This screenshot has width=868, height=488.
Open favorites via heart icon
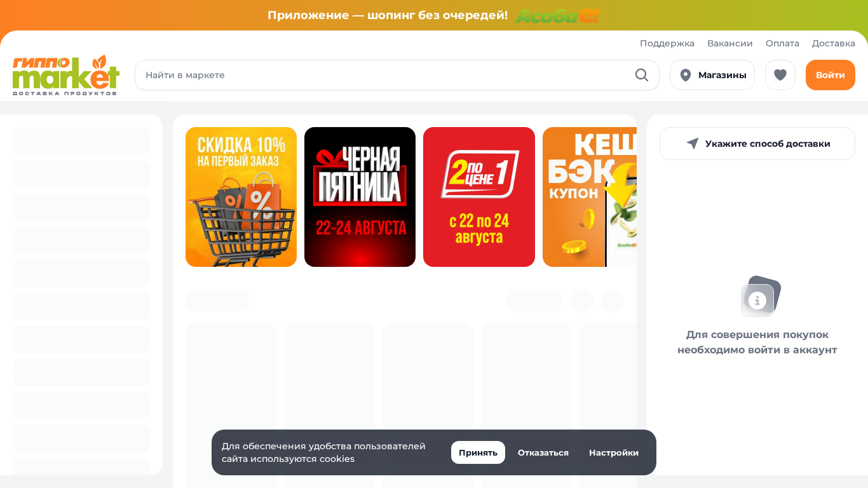[x=780, y=75]
